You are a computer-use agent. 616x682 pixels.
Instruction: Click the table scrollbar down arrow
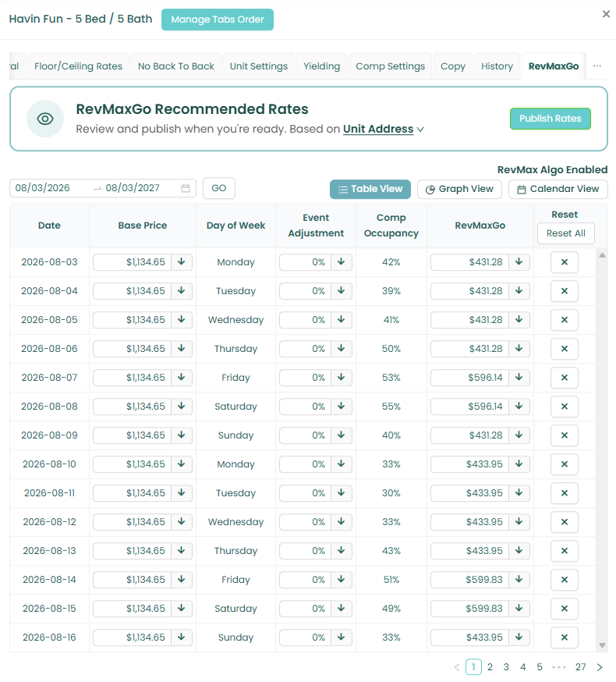coord(602,645)
